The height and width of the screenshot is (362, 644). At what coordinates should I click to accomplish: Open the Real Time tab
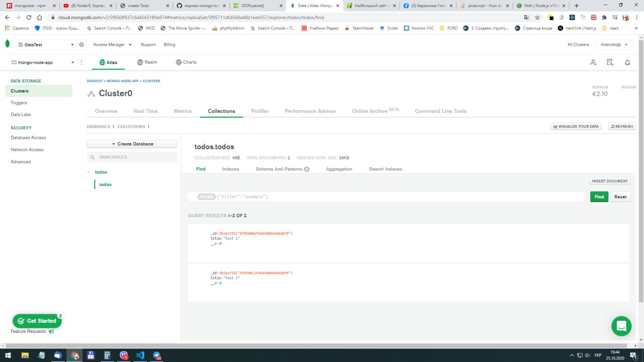[145, 111]
